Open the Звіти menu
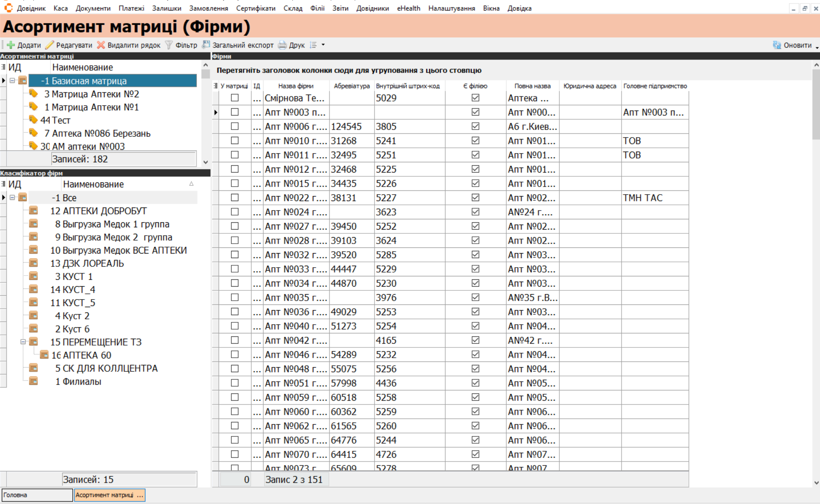Image resolution: width=820 pixels, height=504 pixels. pyautogui.click(x=340, y=8)
